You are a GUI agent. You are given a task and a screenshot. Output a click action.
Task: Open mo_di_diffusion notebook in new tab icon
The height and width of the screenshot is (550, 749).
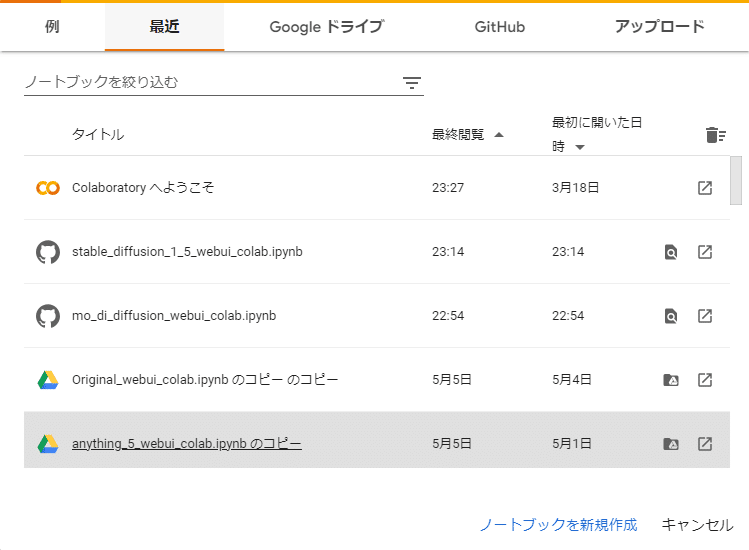click(x=705, y=316)
